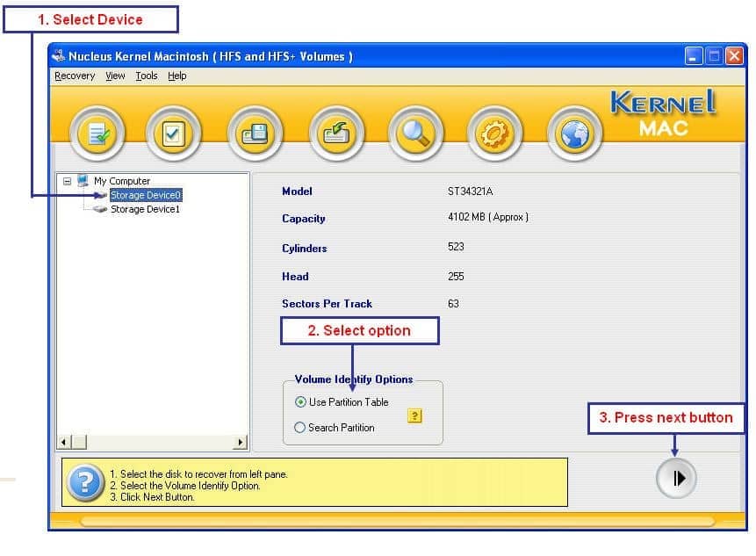The height and width of the screenshot is (556, 756).
Task: Click the checkbox selection toolbar icon
Action: pyautogui.click(x=174, y=134)
